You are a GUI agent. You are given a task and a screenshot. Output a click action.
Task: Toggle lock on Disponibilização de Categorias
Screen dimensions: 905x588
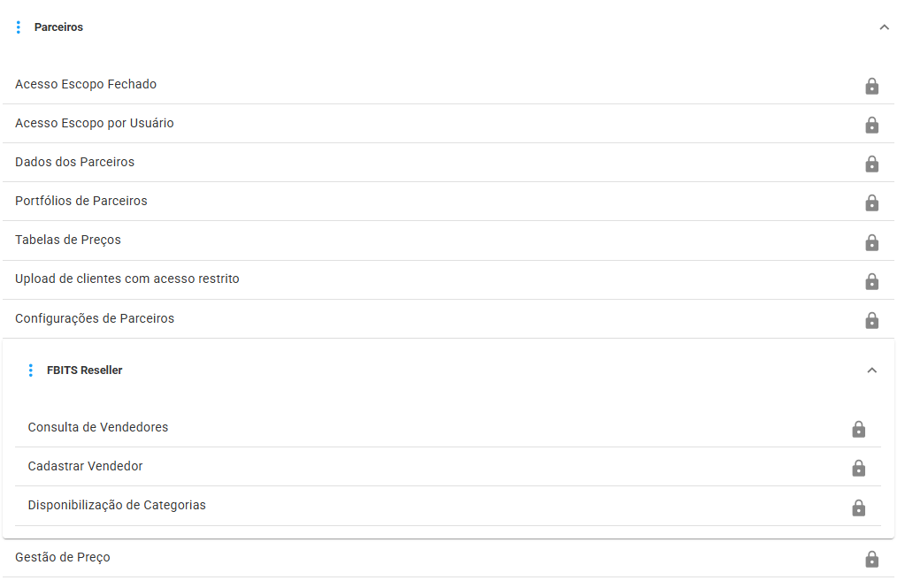[858, 508]
